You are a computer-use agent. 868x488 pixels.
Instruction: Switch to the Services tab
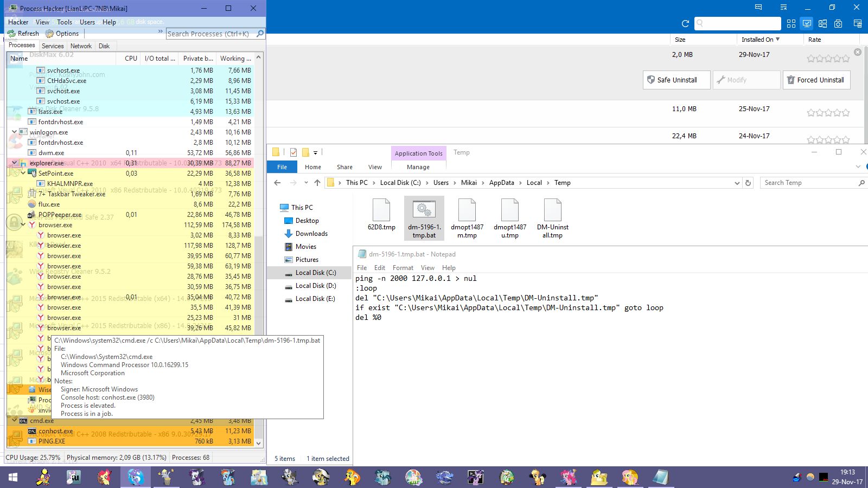(x=53, y=46)
